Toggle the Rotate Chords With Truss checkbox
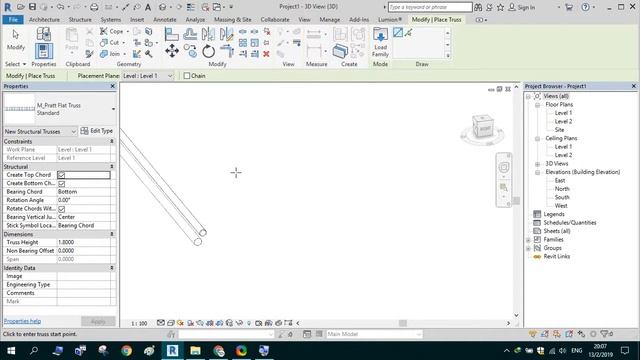Image resolution: width=640 pixels, height=360 pixels. (62, 209)
